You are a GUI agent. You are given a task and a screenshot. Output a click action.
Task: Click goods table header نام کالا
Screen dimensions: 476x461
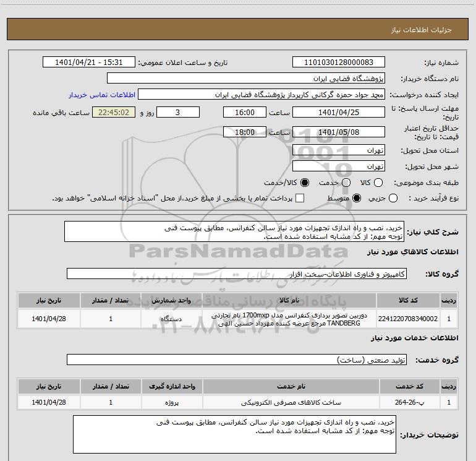click(289, 300)
